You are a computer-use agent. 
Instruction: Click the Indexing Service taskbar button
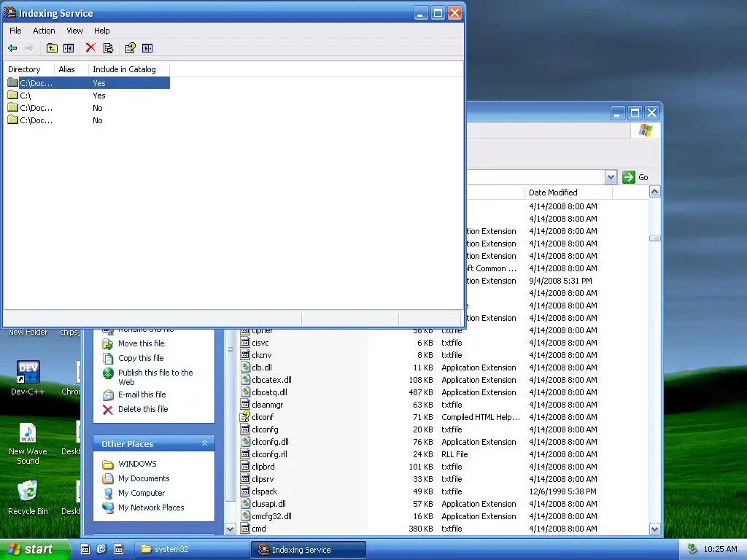309,550
